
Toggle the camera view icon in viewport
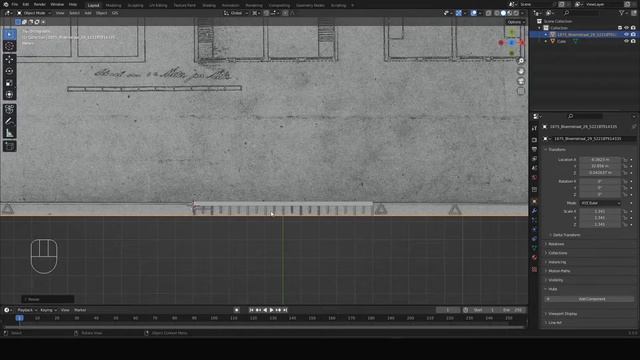(521, 81)
